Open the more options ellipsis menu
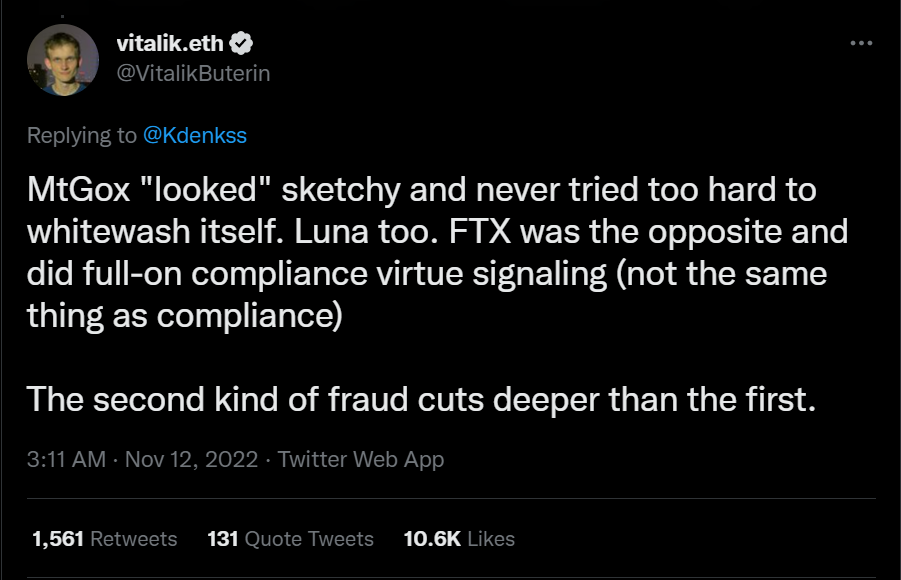Viewport: 901px width, 580px height. (x=860, y=43)
